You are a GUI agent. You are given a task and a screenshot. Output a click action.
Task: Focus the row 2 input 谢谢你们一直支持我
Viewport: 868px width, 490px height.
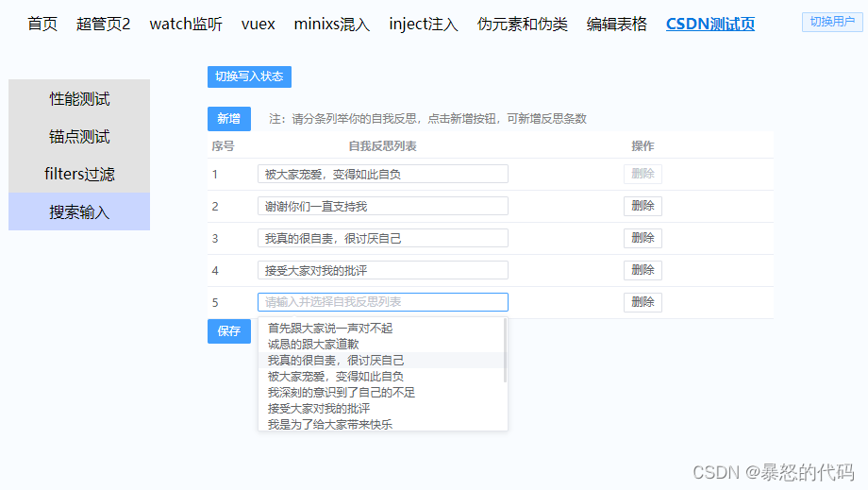[382, 206]
